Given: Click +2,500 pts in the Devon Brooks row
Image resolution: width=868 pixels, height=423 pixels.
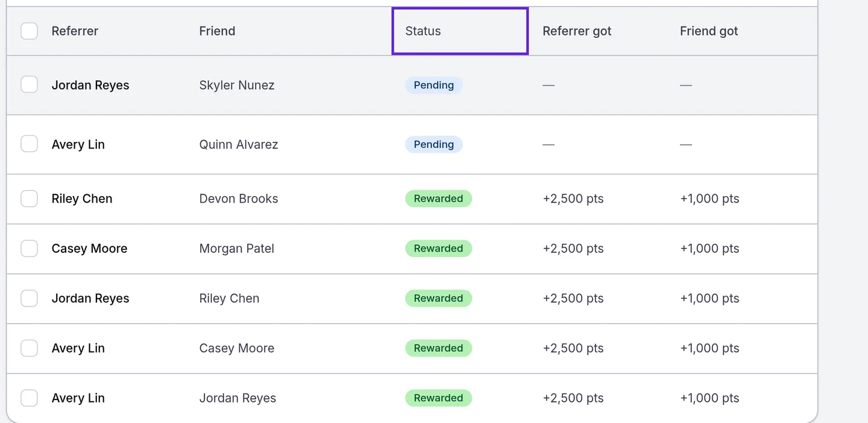Looking at the screenshot, I should tap(573, 199).
